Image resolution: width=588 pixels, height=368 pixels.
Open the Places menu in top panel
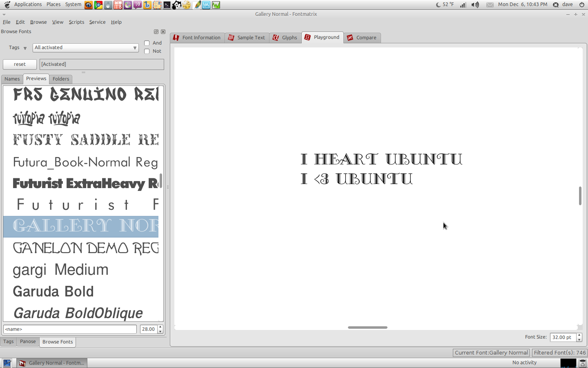coord(53,4)
